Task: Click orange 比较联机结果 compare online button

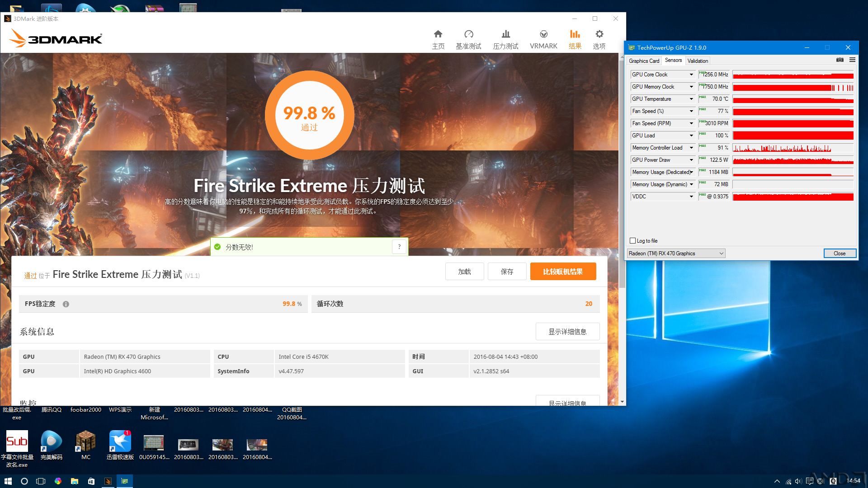Action: pyautogui.click(x=563, y=272)
